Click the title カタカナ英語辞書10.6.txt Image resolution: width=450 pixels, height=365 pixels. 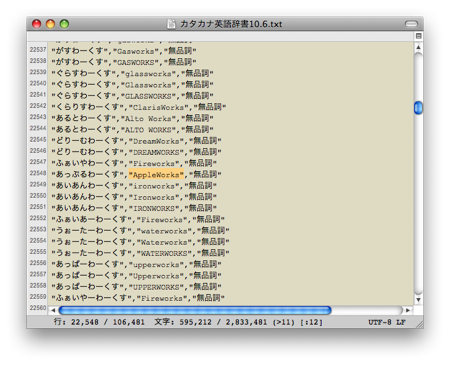click(231, 24)
